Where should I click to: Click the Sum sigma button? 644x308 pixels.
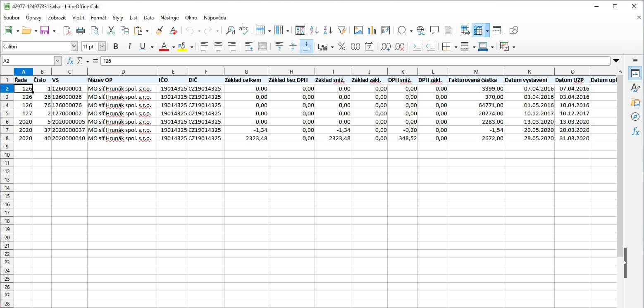(80, 61)
